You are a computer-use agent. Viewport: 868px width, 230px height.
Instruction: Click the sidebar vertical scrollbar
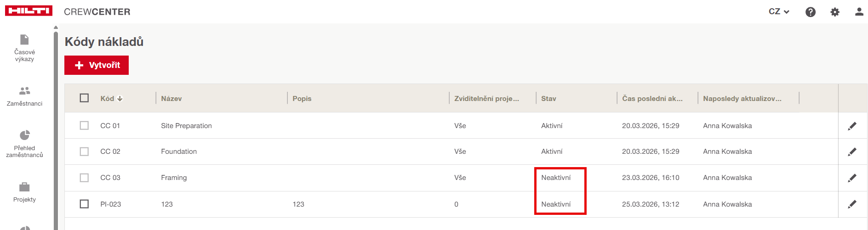56,129
